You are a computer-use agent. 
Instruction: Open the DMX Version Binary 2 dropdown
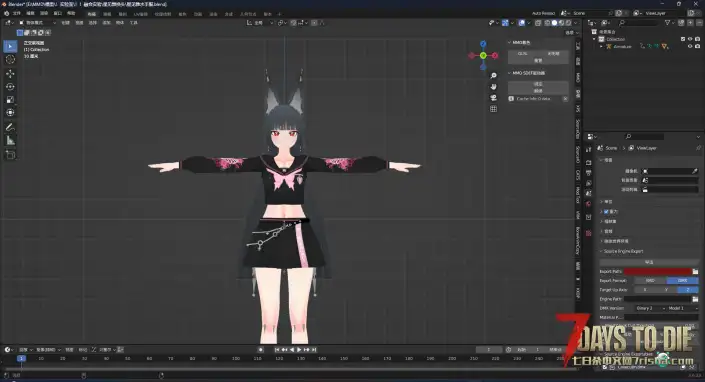650,308
